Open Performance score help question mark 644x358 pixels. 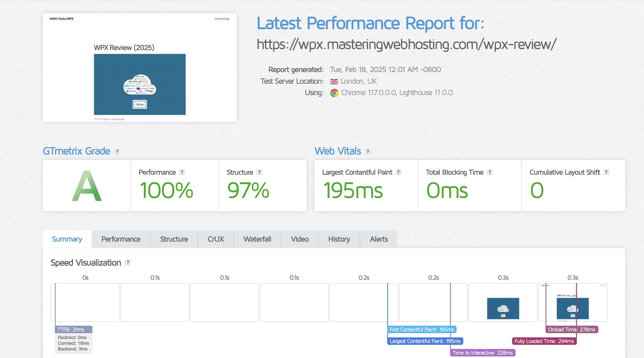[x=182, y=172]
